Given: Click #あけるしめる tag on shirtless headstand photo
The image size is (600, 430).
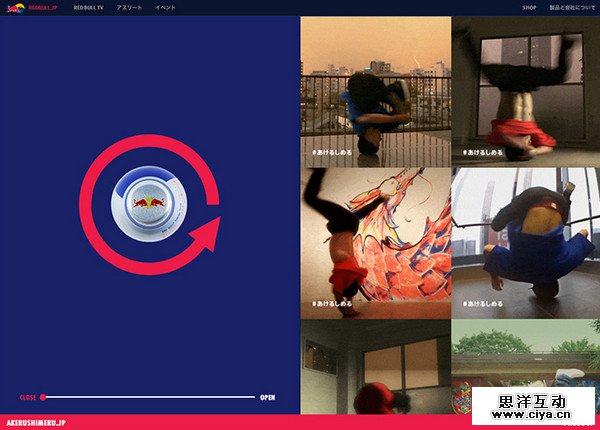Looking at the screenshot, I should (483, 152).
